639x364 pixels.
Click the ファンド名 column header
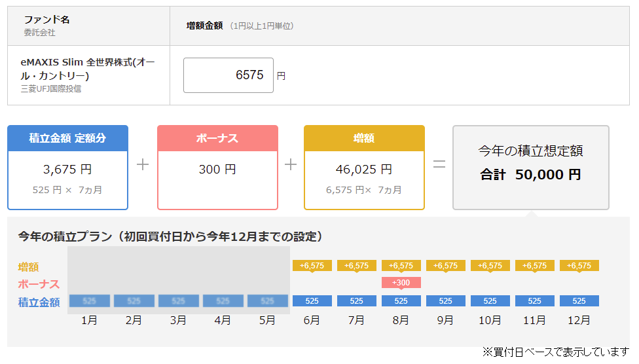click(47, 20)
